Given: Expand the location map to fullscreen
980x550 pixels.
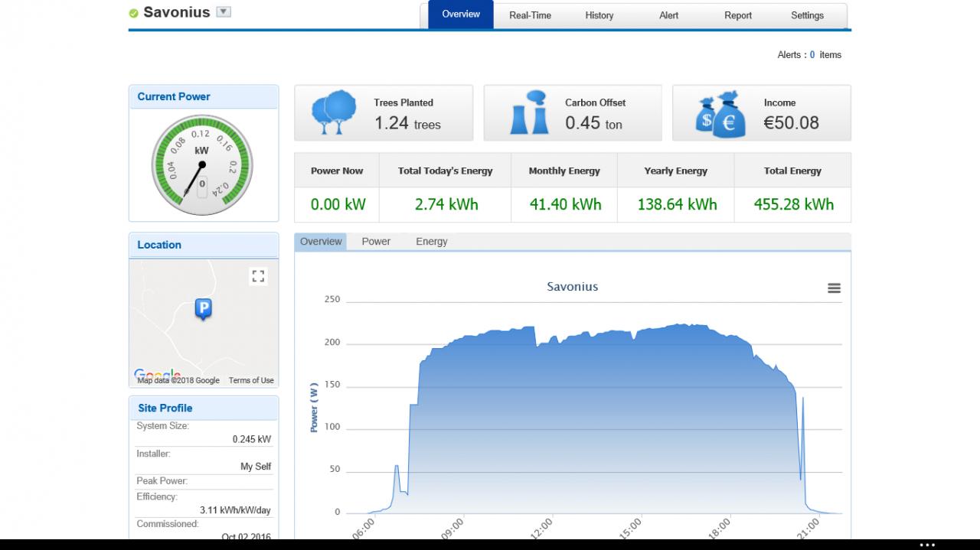Looking at the screenshot, I should [258, 276].
